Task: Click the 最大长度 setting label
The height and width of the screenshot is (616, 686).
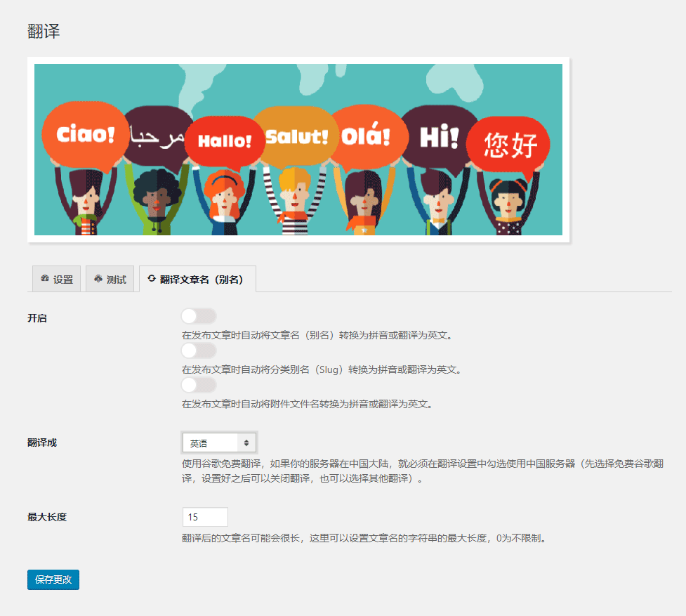Action: (x=47, y=517)
